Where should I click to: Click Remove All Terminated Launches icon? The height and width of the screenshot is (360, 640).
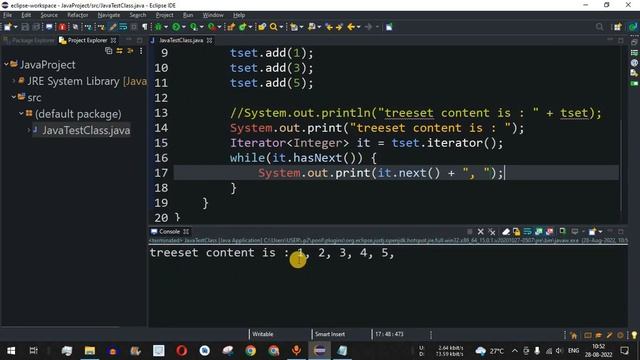coord(492,232)
